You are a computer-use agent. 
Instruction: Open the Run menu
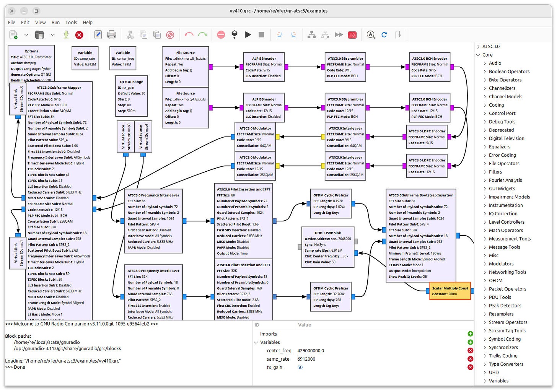(x=55, y=22)
